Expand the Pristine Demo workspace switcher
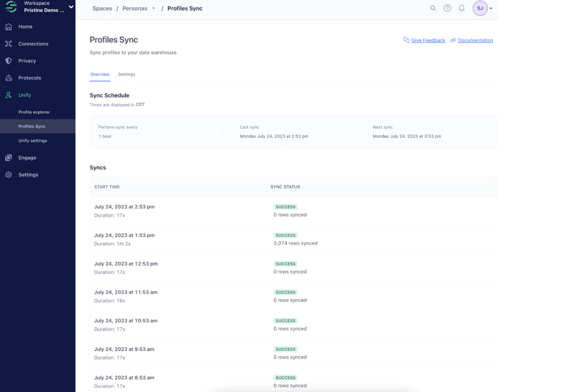This screenshot has height=392, width=573. [71, 7]
